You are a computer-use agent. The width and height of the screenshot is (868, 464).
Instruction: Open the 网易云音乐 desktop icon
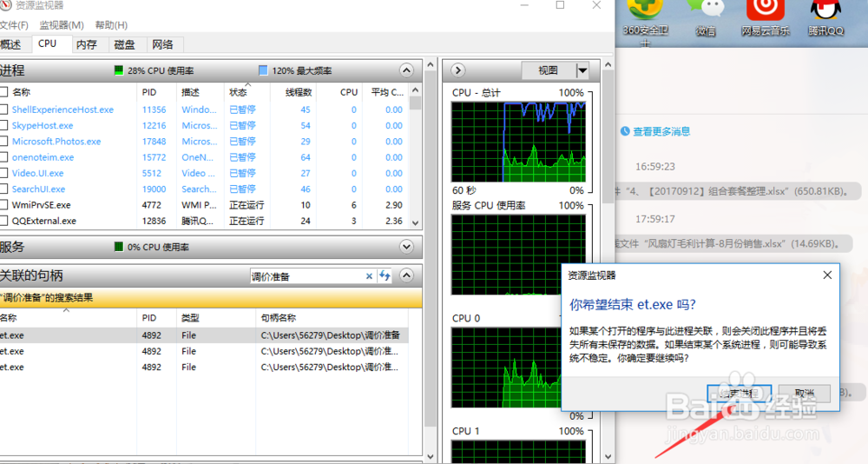pyautogui.click(x=766, y=19)
